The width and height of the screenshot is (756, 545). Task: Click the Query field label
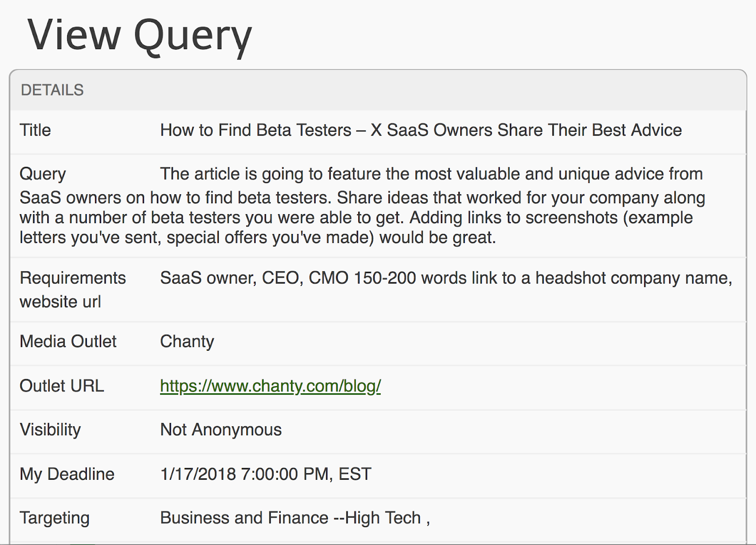click(43, 174)
